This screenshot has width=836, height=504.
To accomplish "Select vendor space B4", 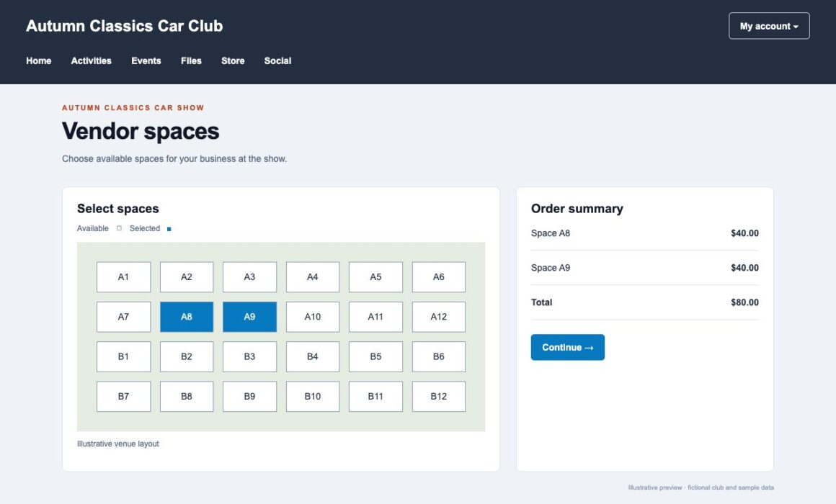I will pyautogui.click(x=313, y=357).
